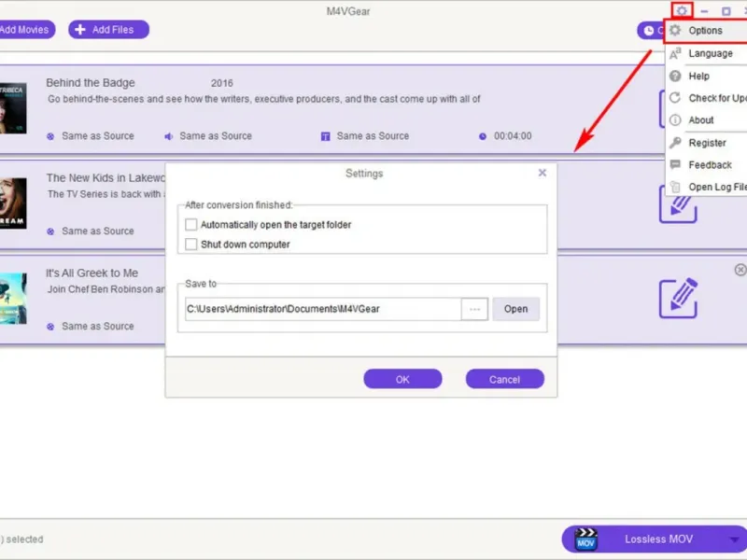This screenshot has height=560, width=747.
Task: Tick the Shut down computer checkbox
Action: click(191, 245)
